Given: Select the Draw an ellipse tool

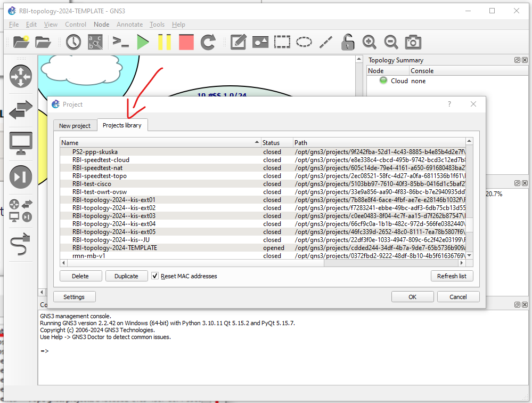Looking at the screenshot, I should click(304, 42).
